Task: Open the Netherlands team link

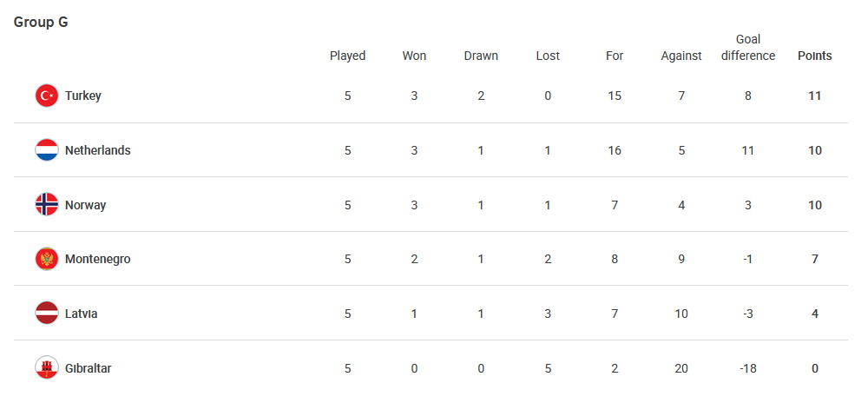Action: [98, 150]
